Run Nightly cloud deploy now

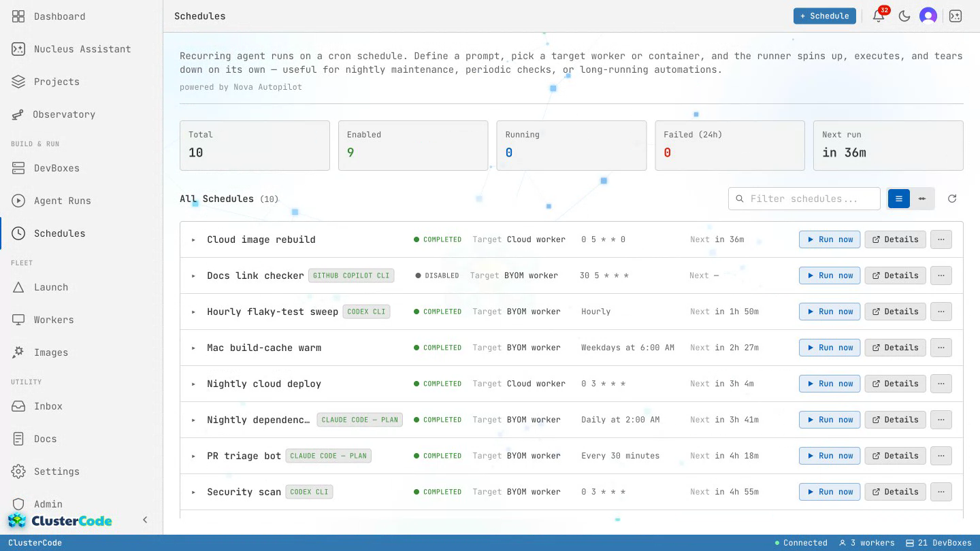[x=830, y=384]
